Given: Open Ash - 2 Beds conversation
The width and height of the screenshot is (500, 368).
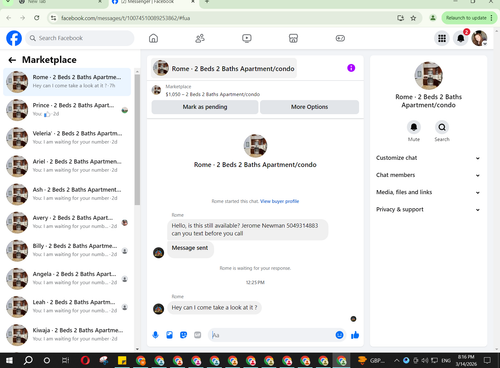Looking at the screenshot, I should (x=67, y=194).
